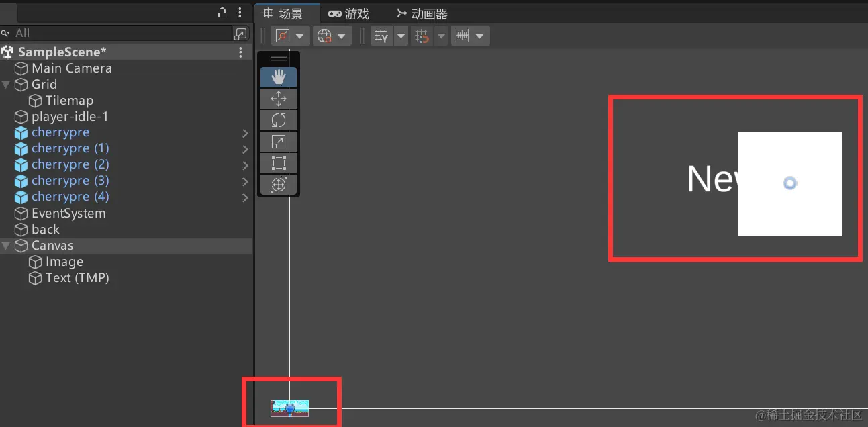
Task: Open the grid snapping dropdown arrow
Action: point(441,36)
